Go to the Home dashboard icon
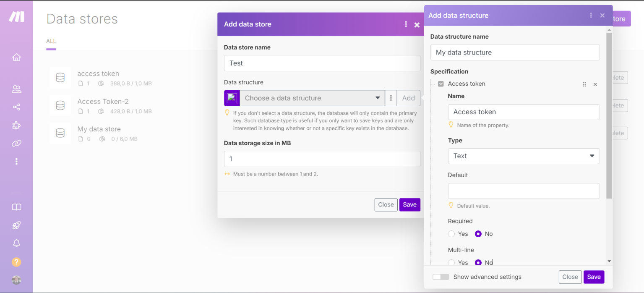 point(16,58)
